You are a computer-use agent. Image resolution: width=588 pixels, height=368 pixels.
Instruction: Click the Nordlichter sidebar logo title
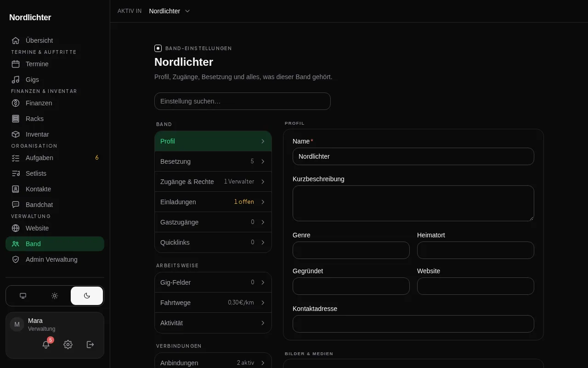(x=30, y=17)
